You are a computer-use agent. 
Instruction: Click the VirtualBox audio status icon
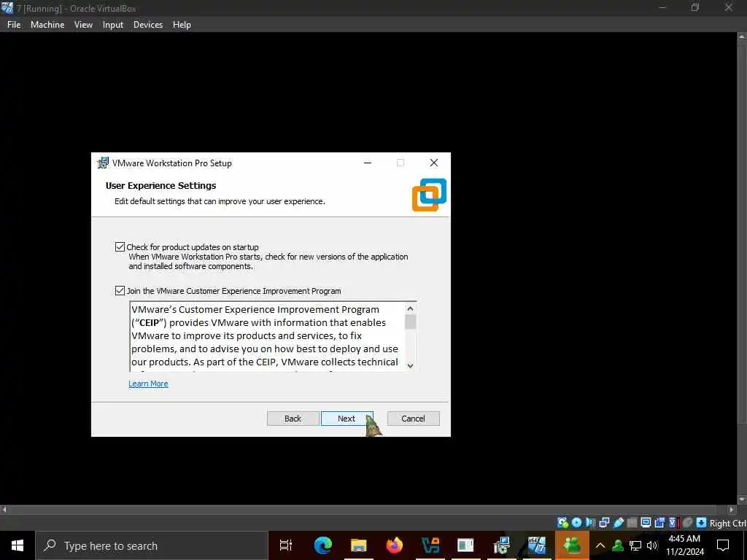point(590,523)
